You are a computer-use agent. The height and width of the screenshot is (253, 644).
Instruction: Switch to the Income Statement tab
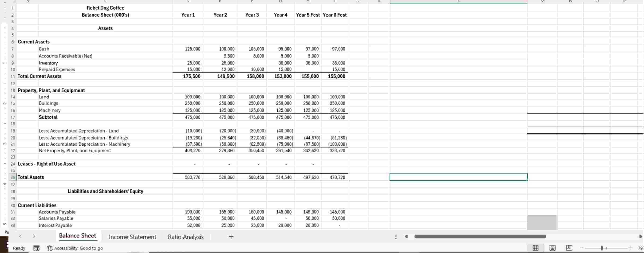pos(132,237)
